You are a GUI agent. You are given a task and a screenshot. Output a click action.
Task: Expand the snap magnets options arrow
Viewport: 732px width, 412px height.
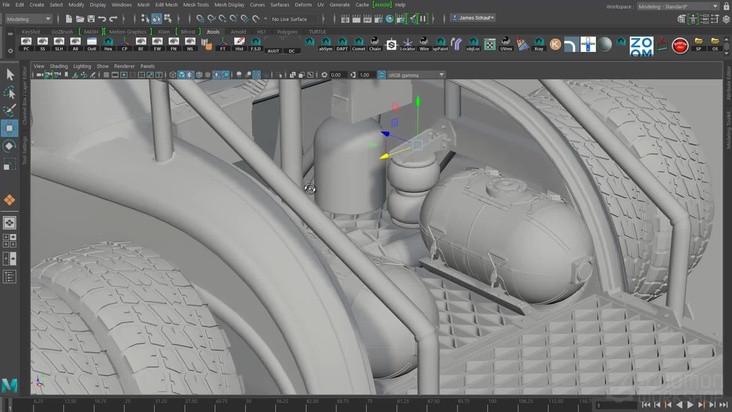(265, 19)
